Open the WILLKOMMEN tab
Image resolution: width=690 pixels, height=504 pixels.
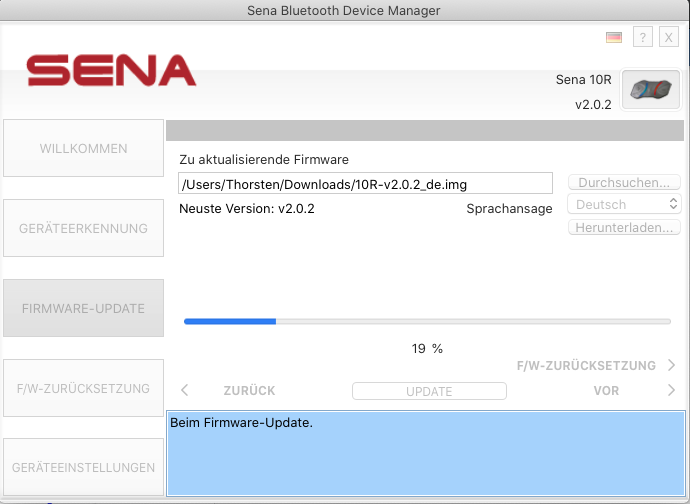(84, 148)
